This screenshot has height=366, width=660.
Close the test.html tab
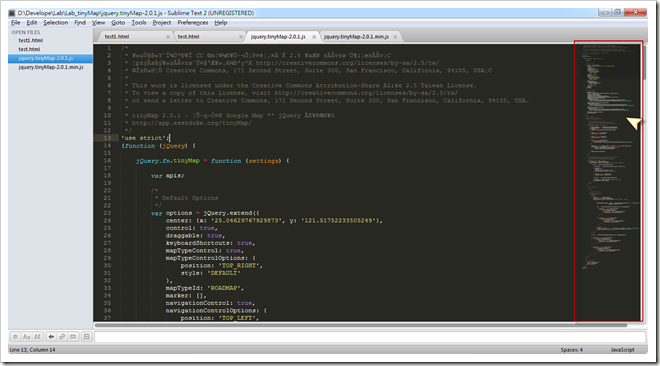click(x=241, y=37)
